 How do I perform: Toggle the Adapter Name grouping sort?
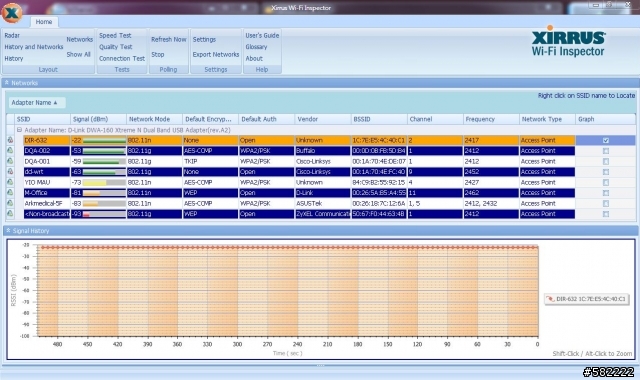36,102
